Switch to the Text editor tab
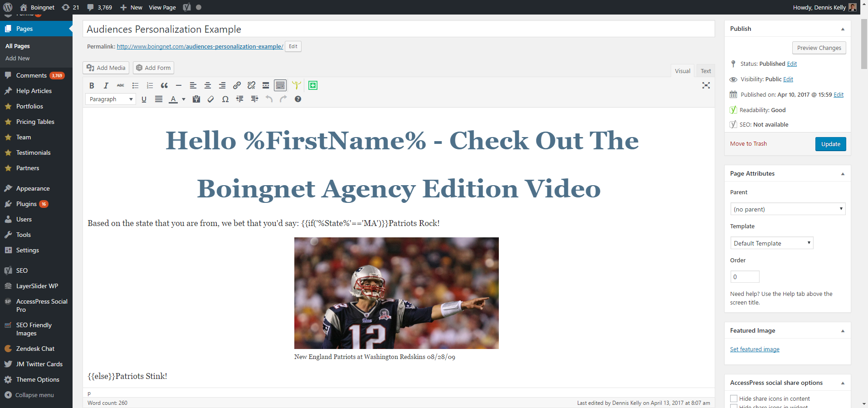Image resolution: width=868 pixels, height=408 pixels. (706, 71)
